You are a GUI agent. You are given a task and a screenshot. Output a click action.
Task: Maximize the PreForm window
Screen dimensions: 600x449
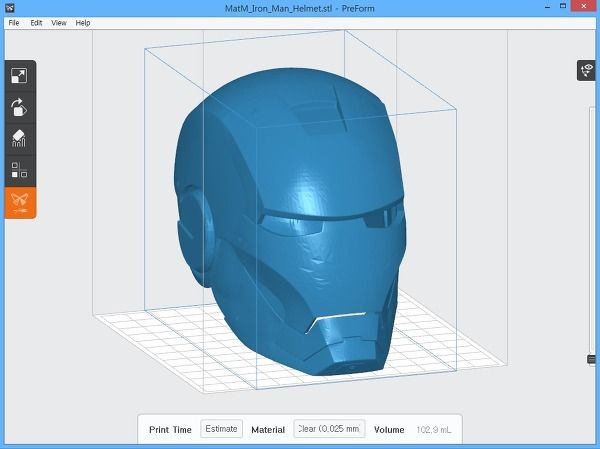tap(563, 6)
